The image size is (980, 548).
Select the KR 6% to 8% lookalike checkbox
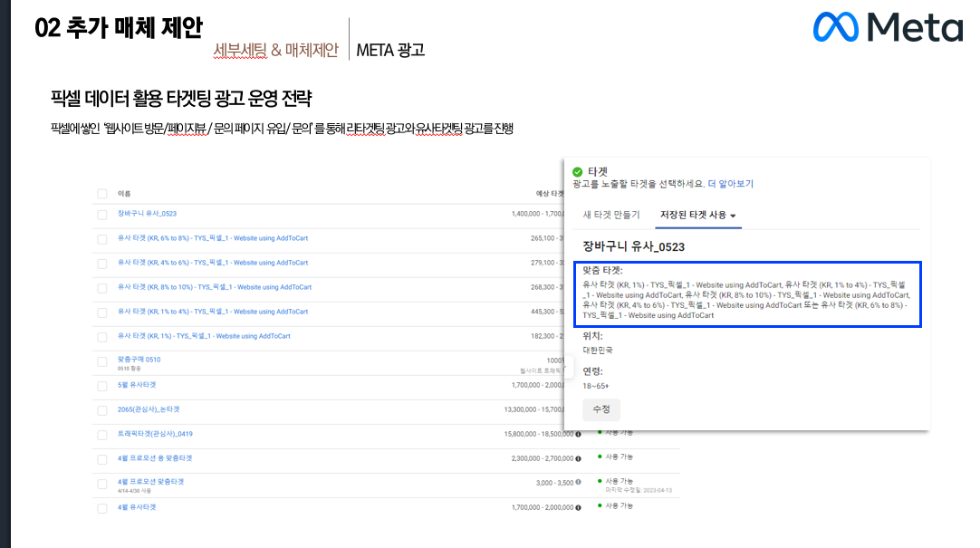click(x=102, y=239)
